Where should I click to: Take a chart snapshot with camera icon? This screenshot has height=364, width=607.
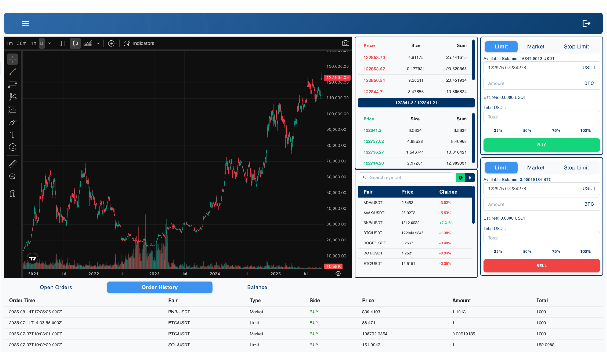(345, 43)
